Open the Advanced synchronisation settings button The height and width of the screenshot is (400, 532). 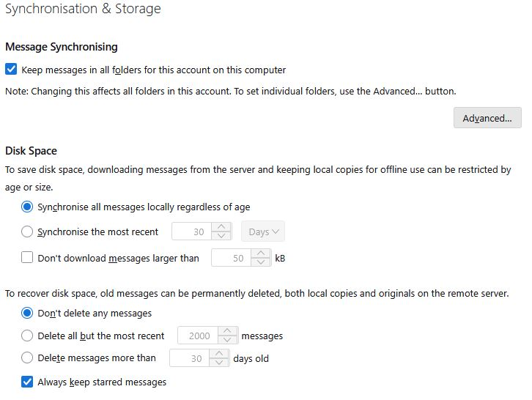[x=487, y=118]
